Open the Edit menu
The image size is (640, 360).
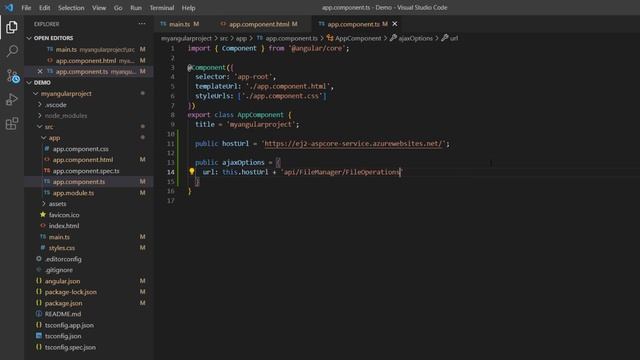pyautogui.click(x=44, y=7)
